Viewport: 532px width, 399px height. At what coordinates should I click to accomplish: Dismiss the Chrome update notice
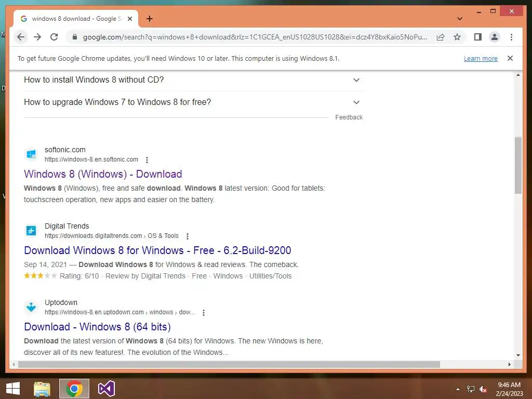pyautogui.click(x=510, y=58)
